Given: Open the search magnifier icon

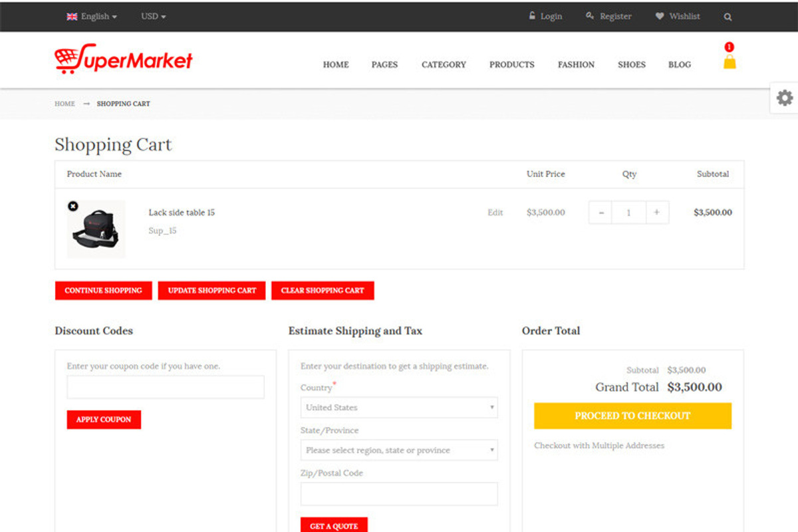Looking at the screenshot, I should click(x=728, y=17).
